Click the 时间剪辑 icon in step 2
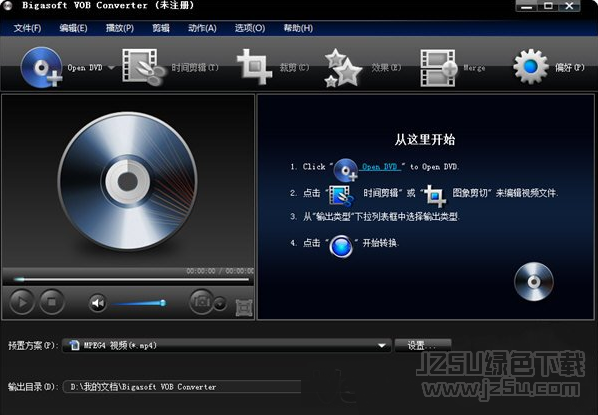This screenshot has width=598, height=415. click(x=341, y=195)
